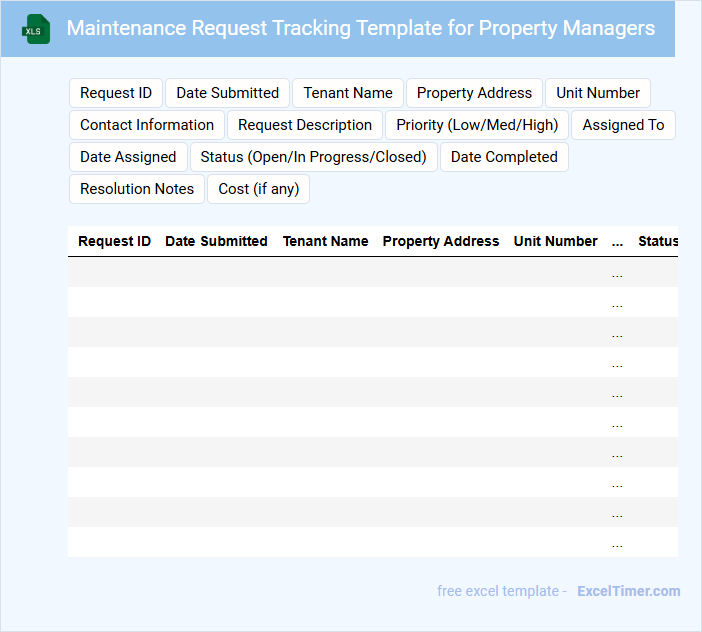Click the page title Maintenance Request Tracking Template
Viewport: 702px width, 632px height.
(x=361, y=28)
